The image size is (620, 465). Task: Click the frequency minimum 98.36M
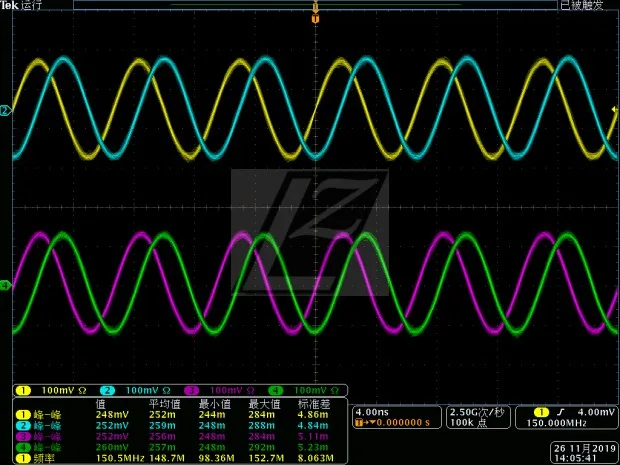(217, 459)
